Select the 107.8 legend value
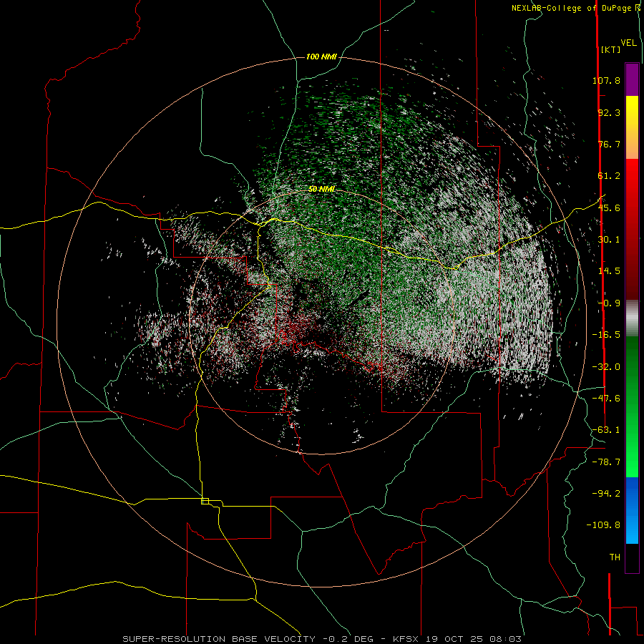 (x=606, y=80)
